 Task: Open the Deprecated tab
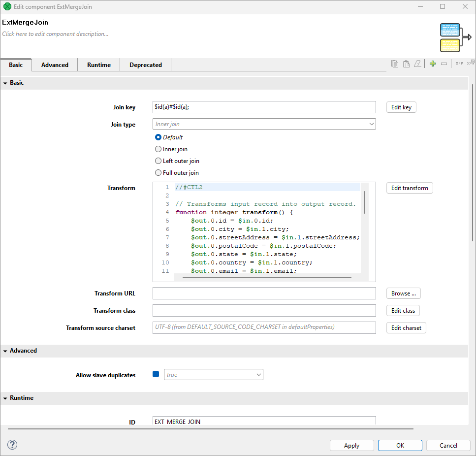pyautogui.click(x=145, y=65)
